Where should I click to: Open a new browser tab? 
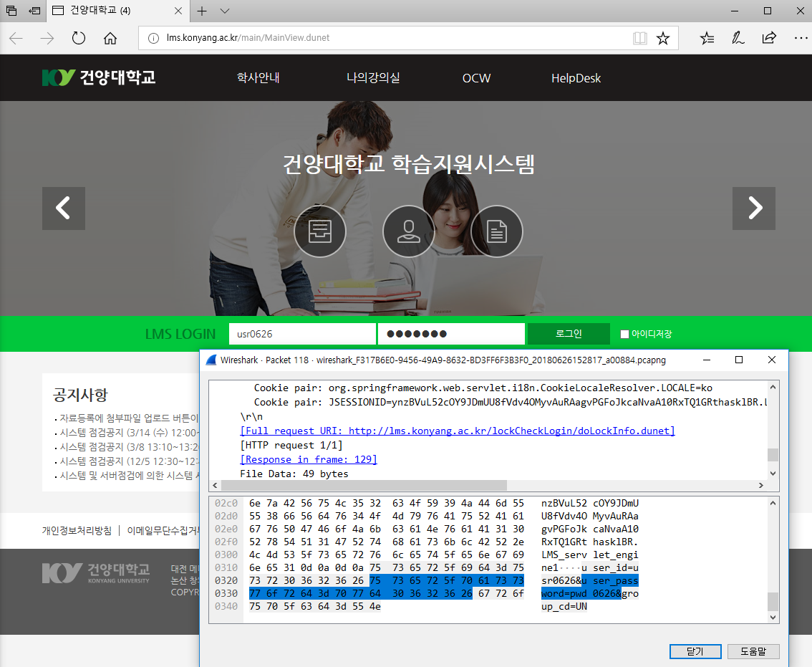pyautogui.click(x=202, y=11)
